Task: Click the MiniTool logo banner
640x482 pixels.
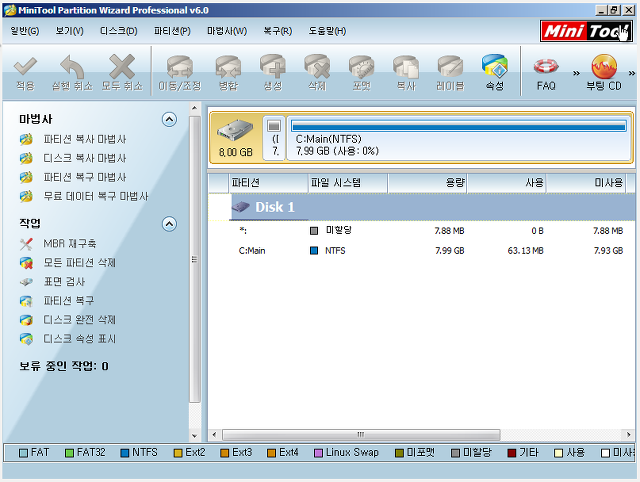Action: pyautogui.click(x=587, y=31)
